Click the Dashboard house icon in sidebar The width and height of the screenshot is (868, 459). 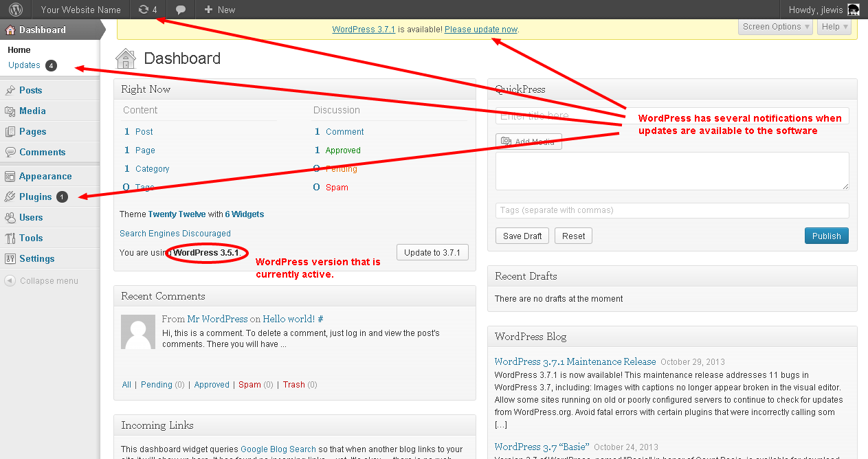(x=10, y=30)
